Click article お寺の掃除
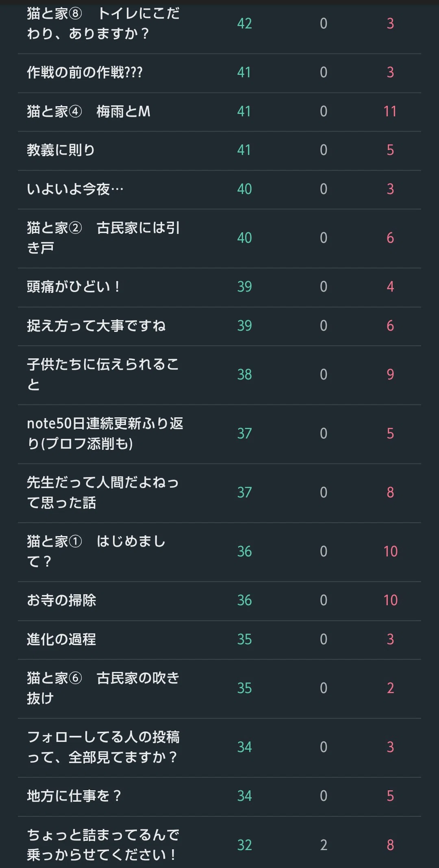Screen dimensions: 439x868 point(61,600)
